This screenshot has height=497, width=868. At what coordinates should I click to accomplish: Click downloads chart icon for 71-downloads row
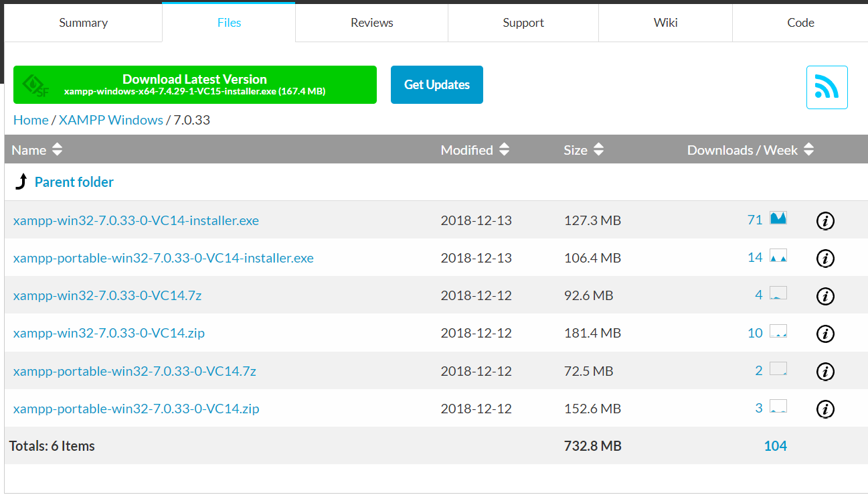click(x=778, y=218)
